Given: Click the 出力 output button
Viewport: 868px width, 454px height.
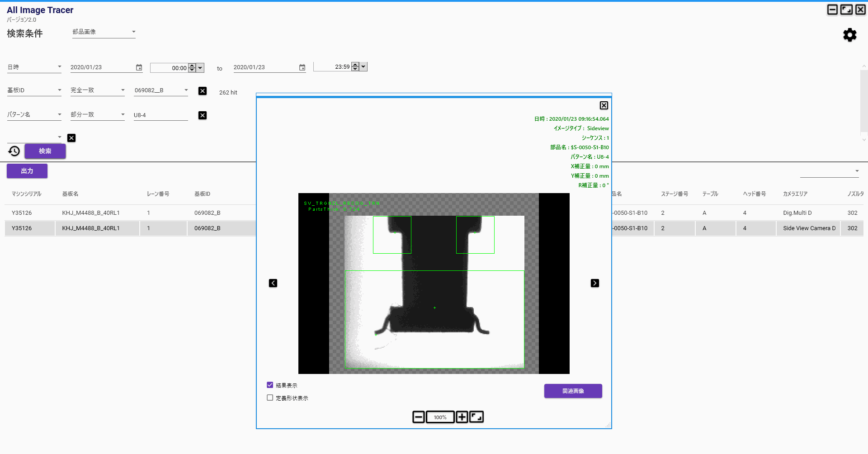Looking at the screenshot, I should [27, 171].
